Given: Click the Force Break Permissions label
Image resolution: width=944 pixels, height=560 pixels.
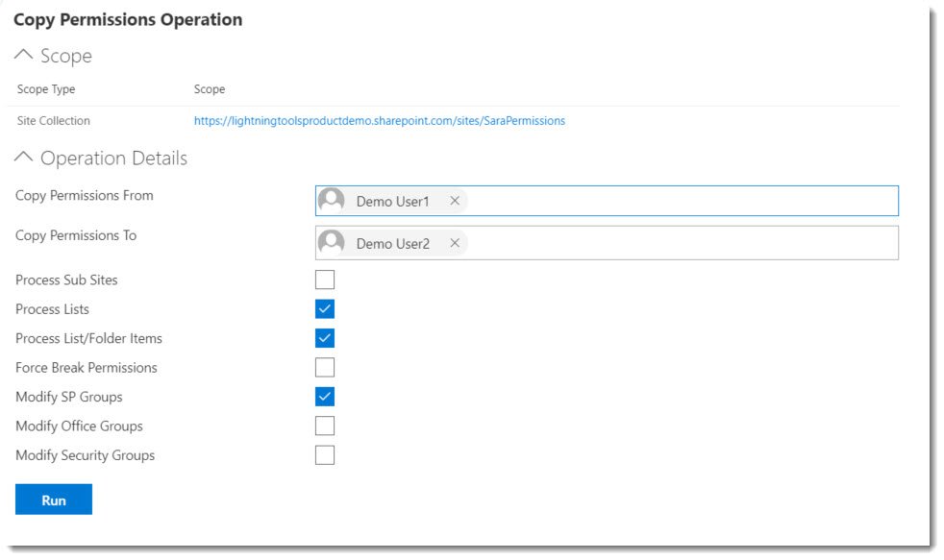Looking at the screenshot, I should (87, 368).
